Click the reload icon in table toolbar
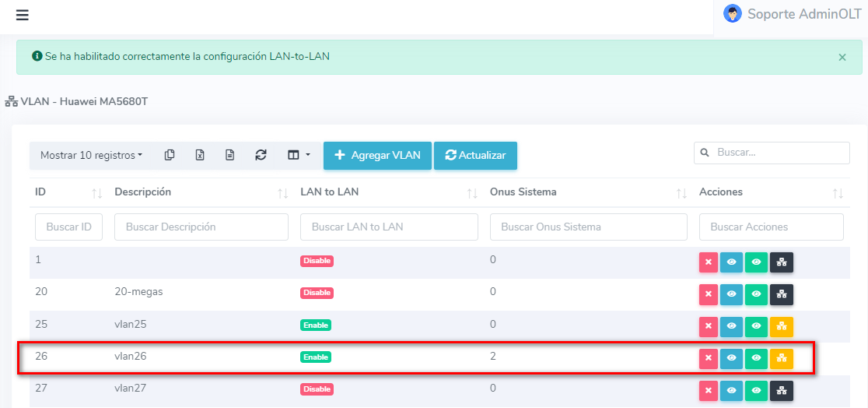This screenshot has width=868, height=408. pos(261,155)
